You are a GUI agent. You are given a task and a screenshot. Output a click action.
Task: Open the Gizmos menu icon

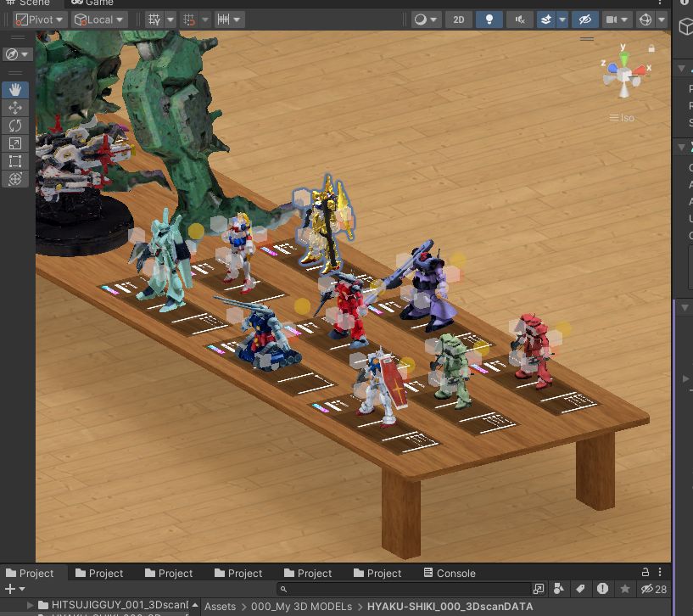[645, 20]
